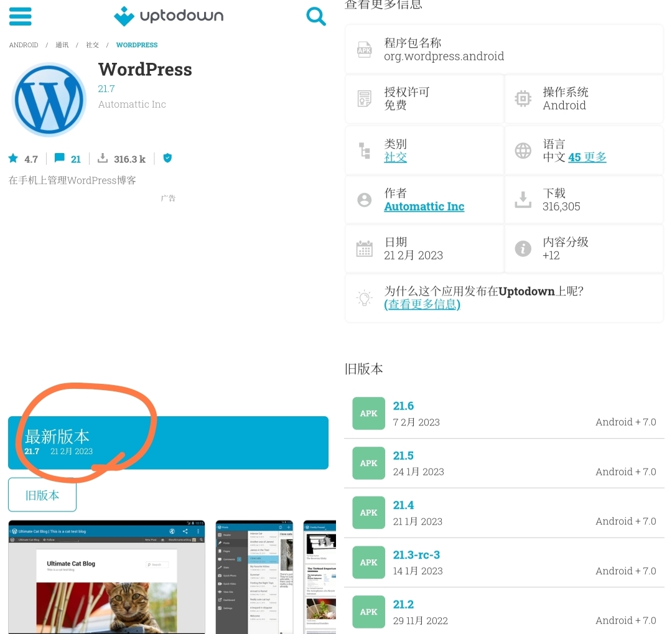Viewport: 672px width, 634px height.
Task: Click the download icon beside 下载 316,305
Action: (x=523, y=200)
